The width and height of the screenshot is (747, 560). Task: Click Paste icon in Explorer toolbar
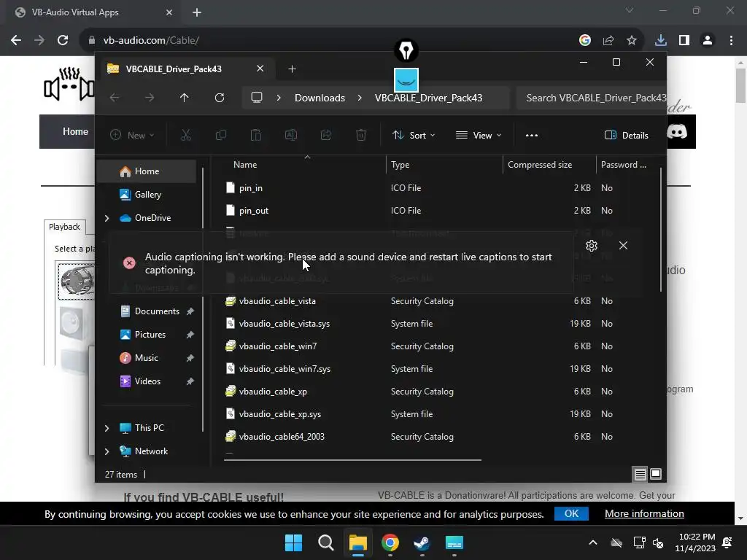pyautogui.click(x=256, y=135)
